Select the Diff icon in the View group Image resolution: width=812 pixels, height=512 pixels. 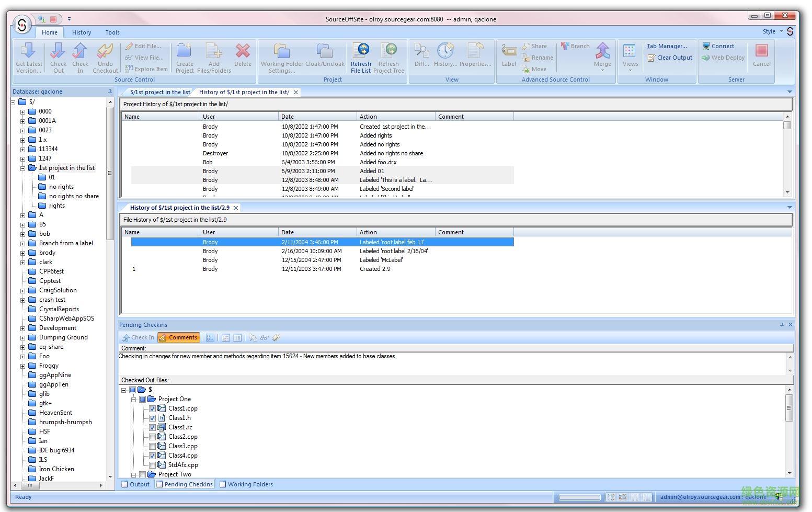click(421, 56)
